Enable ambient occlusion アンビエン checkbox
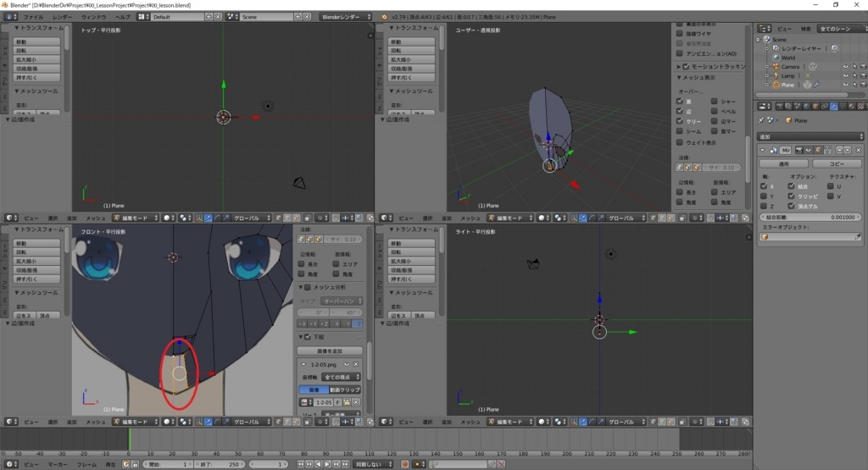This screenshot has width=868, height=470. click(680, 53)
